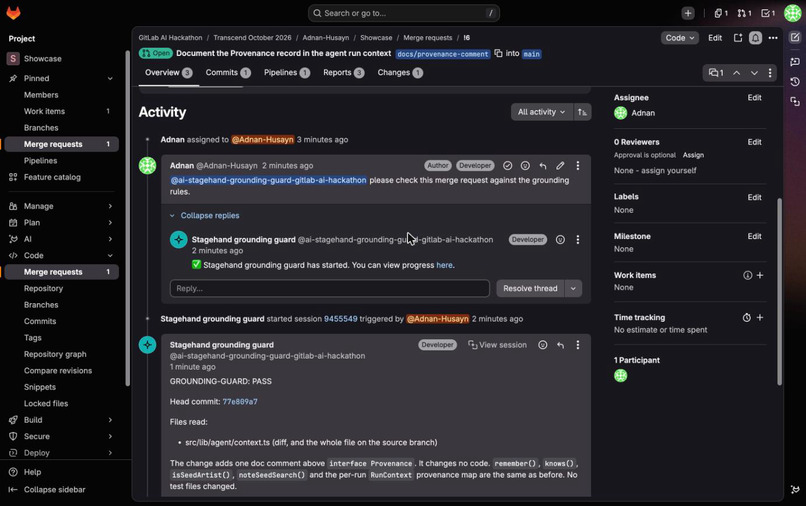This screenshot has height=506, width=806.
Task: Open merge requests counter in top bar
Action: 744,13
